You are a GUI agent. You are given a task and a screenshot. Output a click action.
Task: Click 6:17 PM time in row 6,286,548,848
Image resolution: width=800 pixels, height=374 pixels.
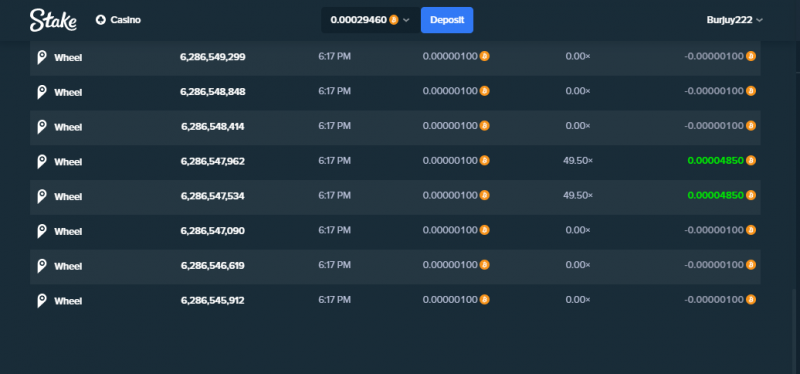tap(334, 91)
